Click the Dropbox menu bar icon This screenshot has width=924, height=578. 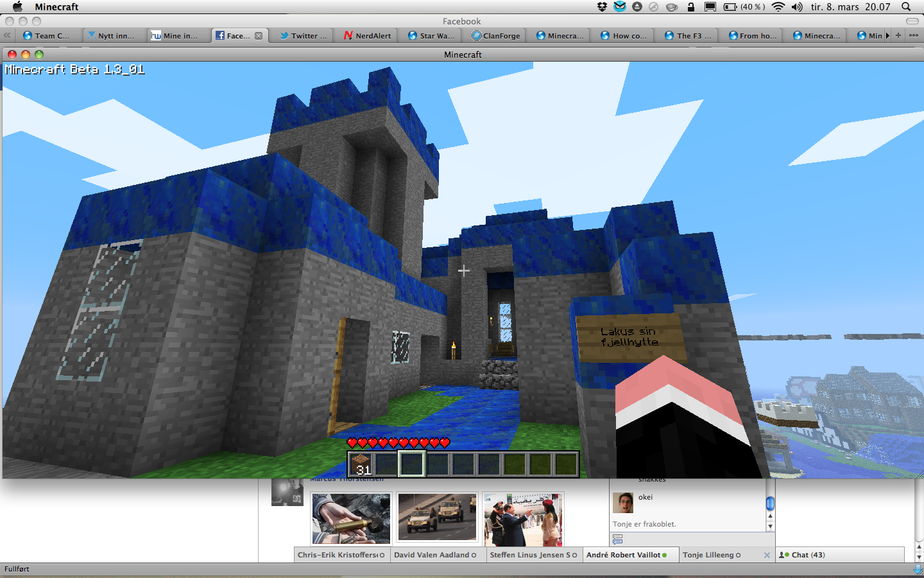[602, 6]
